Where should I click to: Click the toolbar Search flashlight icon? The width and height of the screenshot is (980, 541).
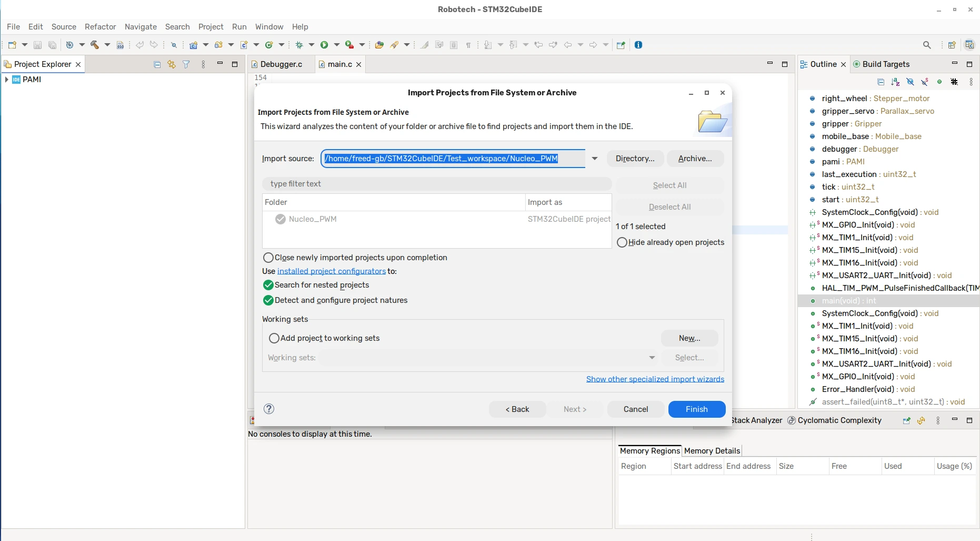[394, 45]
